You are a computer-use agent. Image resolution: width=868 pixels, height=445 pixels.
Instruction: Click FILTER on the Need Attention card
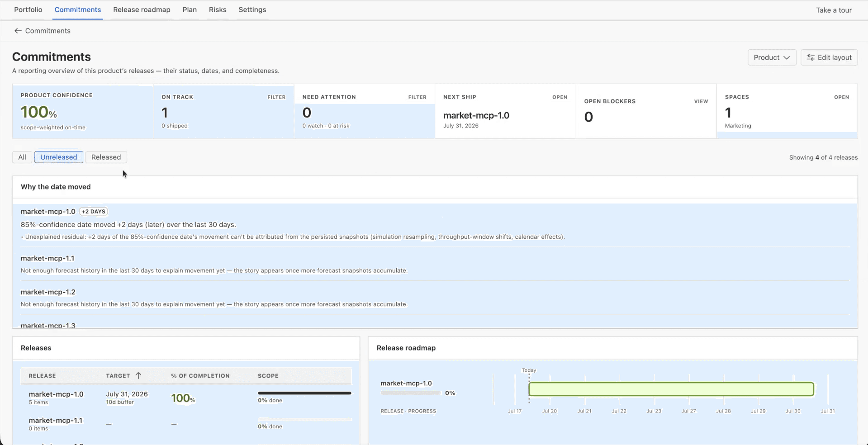click(x=417, y=97)
